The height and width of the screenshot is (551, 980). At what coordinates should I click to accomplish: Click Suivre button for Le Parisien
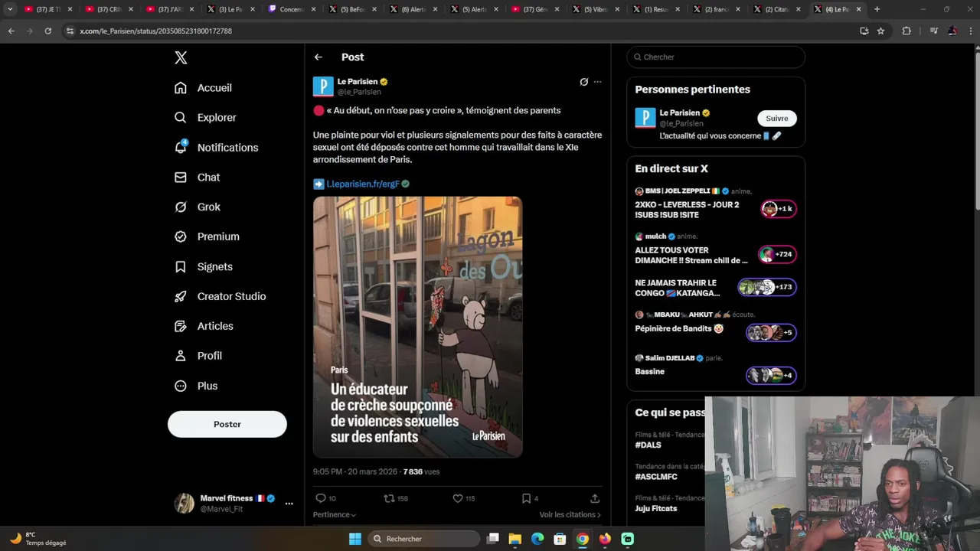click(777, 119)
